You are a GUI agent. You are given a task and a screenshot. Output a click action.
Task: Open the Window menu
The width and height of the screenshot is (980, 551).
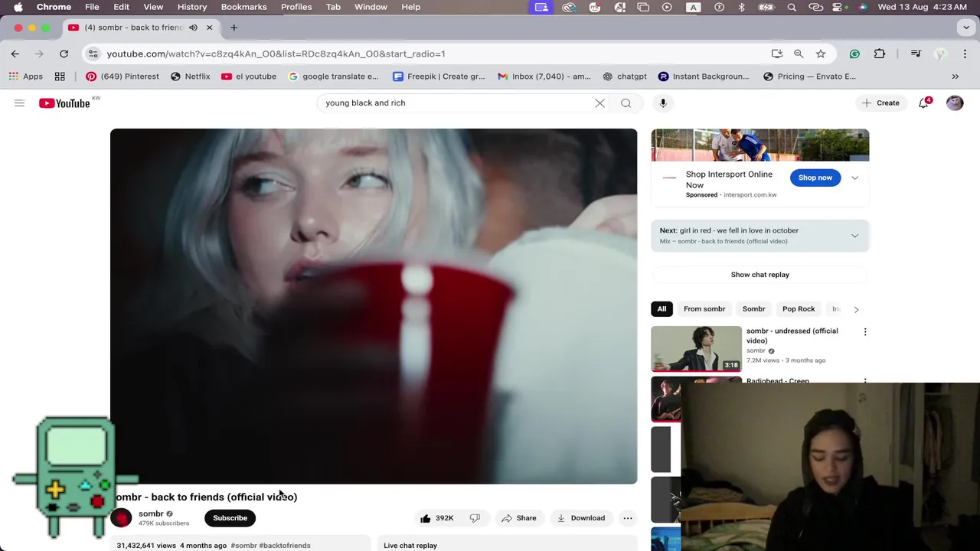(371, 7)
